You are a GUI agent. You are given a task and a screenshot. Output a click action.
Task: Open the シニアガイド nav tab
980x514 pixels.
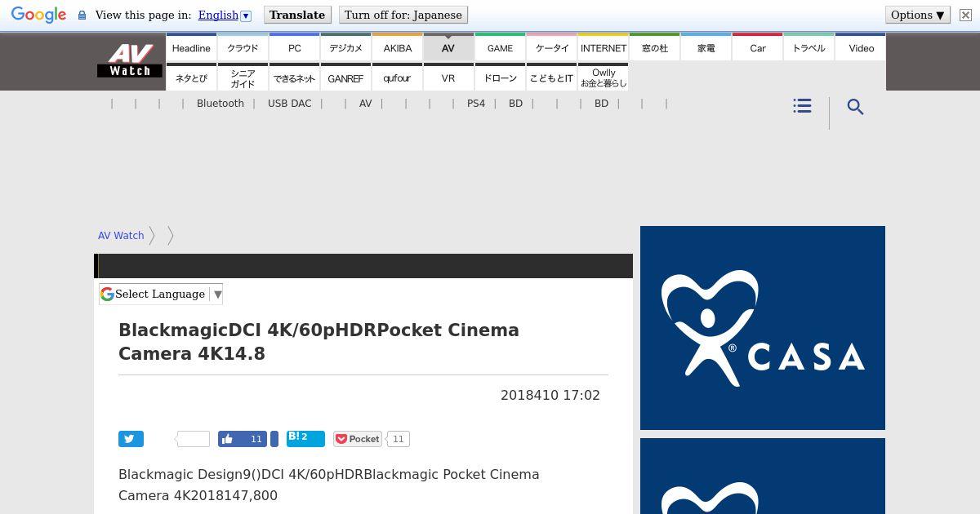click(243, 78)
